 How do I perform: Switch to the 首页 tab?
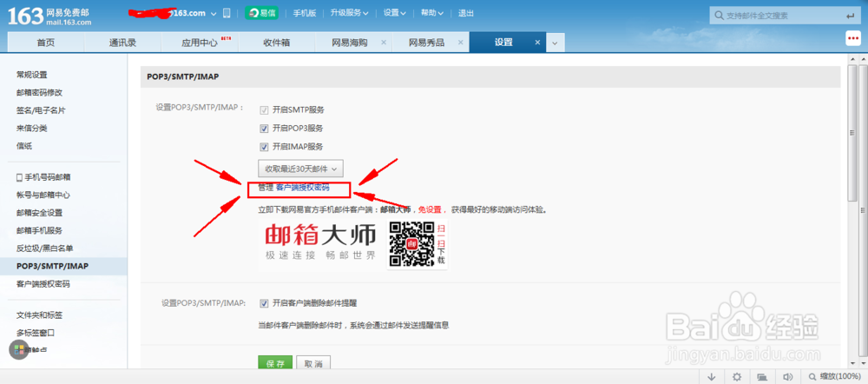pos(45,42)
